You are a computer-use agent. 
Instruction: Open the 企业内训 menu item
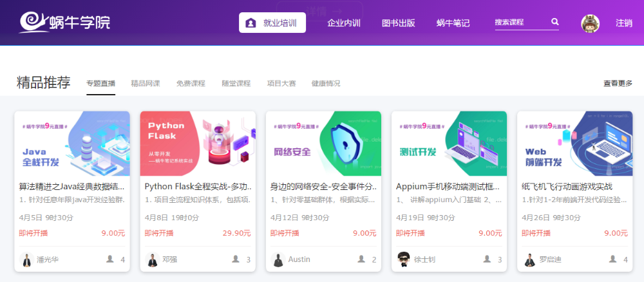coord(343,23)
